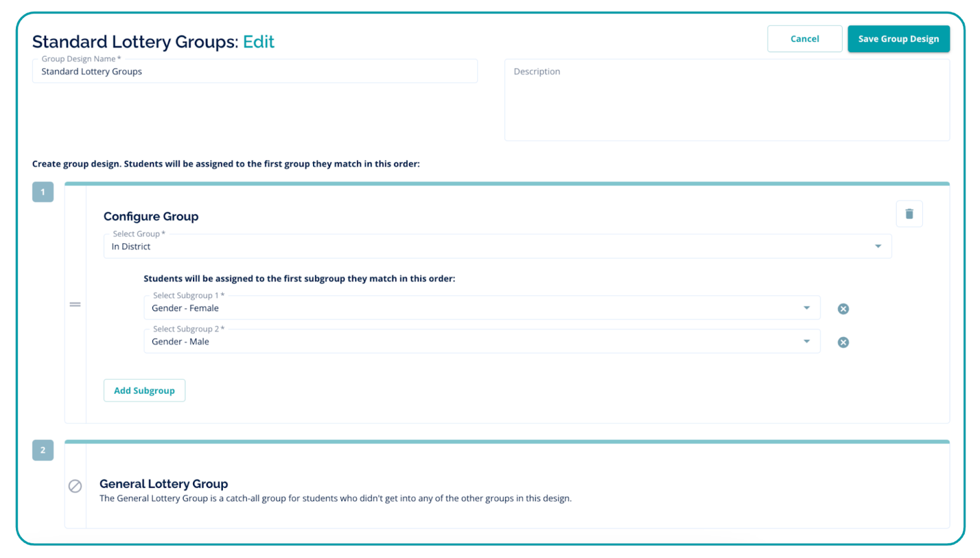The width and height of the screenshot is (980, 558).
Task: Expand Select Subgroup 1 dropdown arrow
Action: (x=807, y=308)
